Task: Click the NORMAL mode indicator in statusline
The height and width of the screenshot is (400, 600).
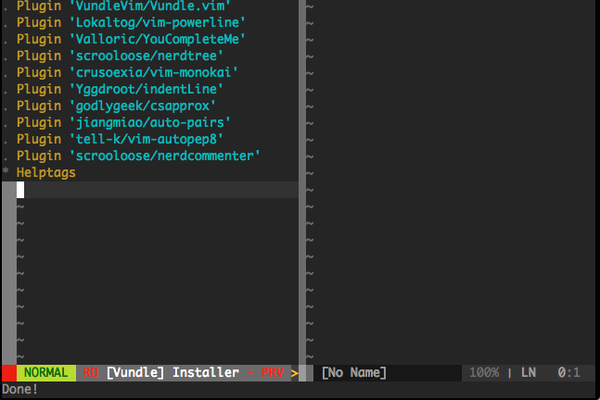Action: [46, 373]
